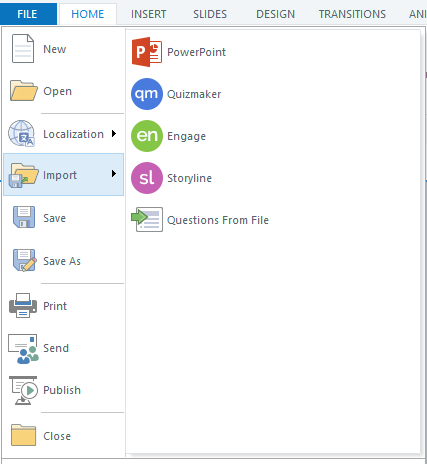The width and height of the screenshot is (427, 464).
Task: Expand the Import submenu arrow
Action: (x=114, y=174)
